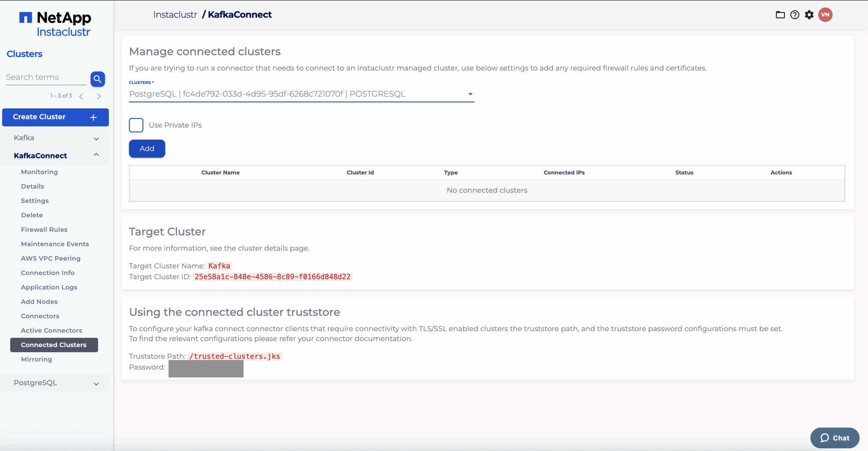This screenshot has height=451, width=868.
Task: Click the magnifier search icon in the sidebar
Action: point(98,79)
